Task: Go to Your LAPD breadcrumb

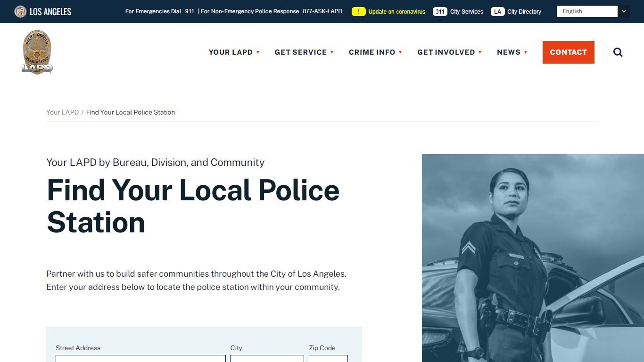Action: pos(62,112)
